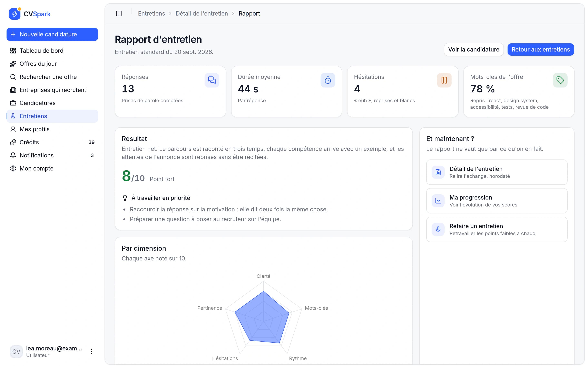Click the Tableau de bord grid icon
The height and width of the screenshot is (368, 588).
pos(13,51)
